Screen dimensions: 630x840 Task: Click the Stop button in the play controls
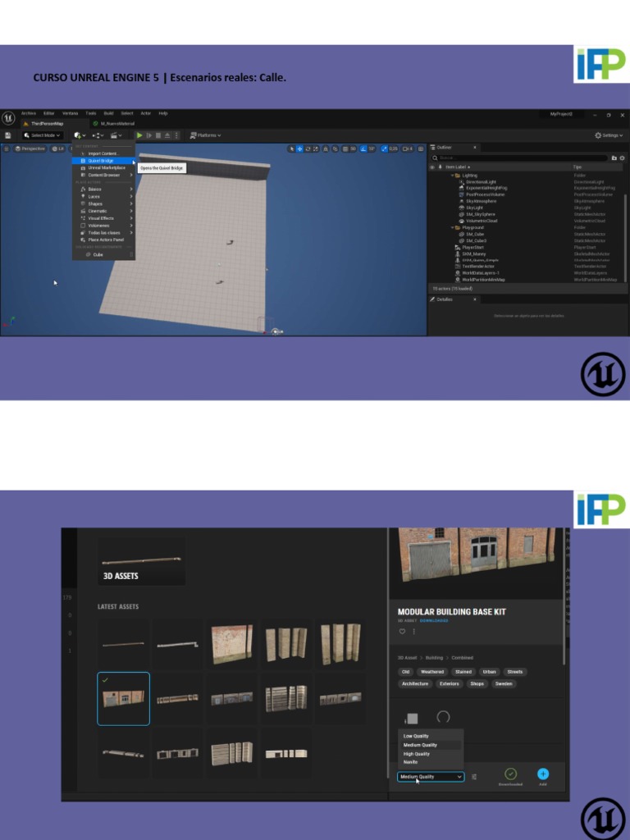pos(158,135)
